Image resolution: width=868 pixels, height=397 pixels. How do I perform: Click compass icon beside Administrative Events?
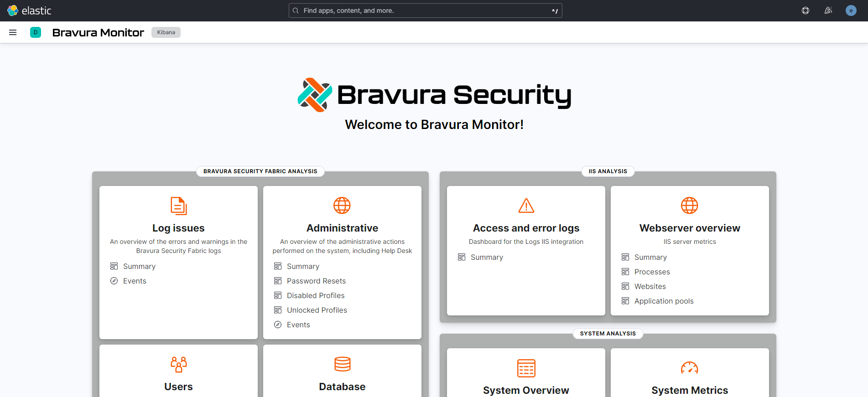tap(278, 325)
